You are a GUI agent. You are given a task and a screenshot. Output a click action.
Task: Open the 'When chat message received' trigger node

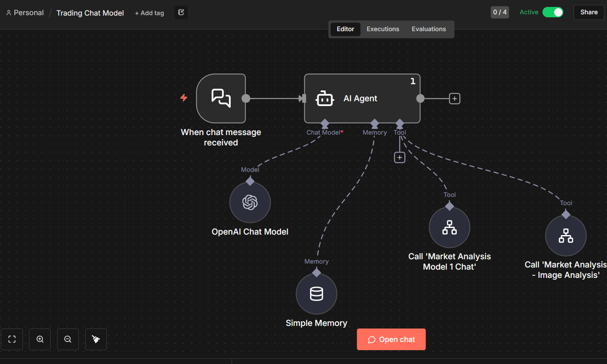click(221, 98)
